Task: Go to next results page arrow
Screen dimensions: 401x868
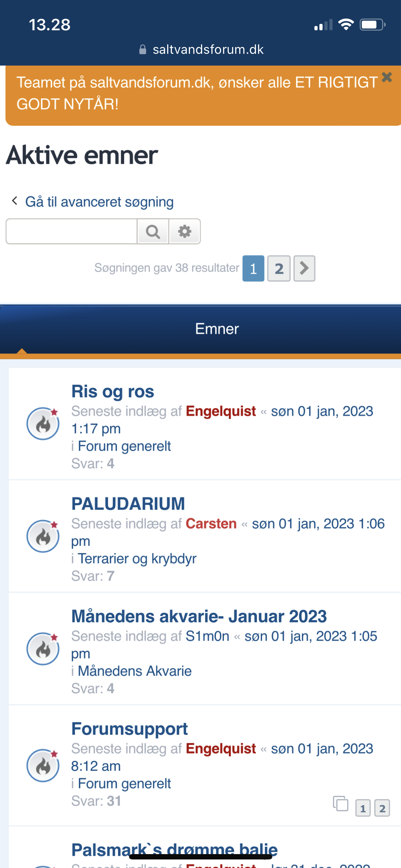Action: (x=304, y=268)
